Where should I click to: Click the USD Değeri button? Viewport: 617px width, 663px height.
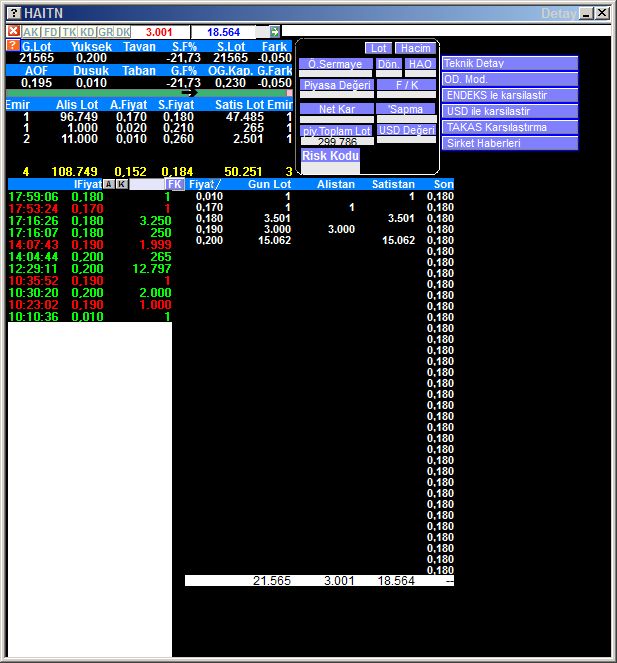pyautogui.click(x=406, y=130)
